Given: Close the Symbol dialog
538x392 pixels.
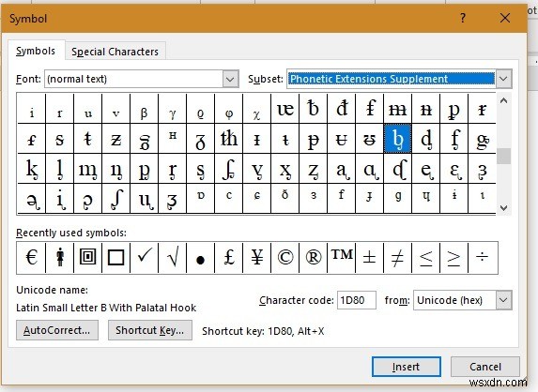Looking at the screenshot, I should tap(505, 18).
